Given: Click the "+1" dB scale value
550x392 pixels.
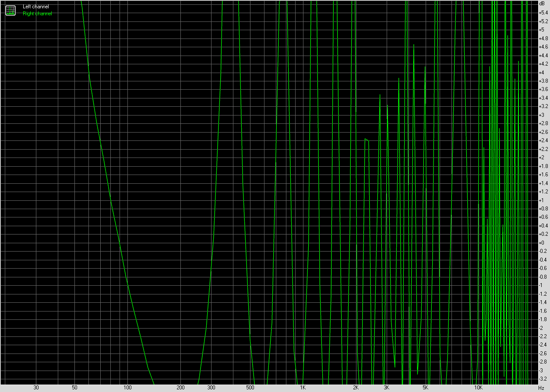Looking at the screenshot, I should (541, 200).
